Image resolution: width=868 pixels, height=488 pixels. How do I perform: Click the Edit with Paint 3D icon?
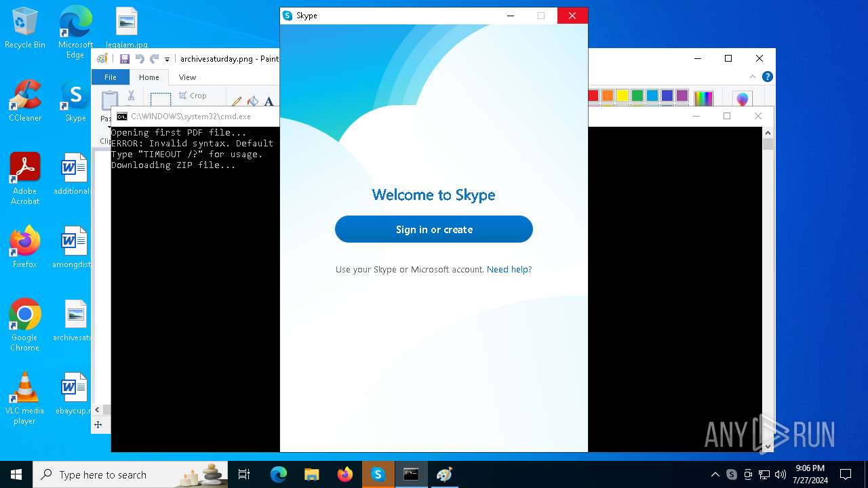(x=743, y=100)
